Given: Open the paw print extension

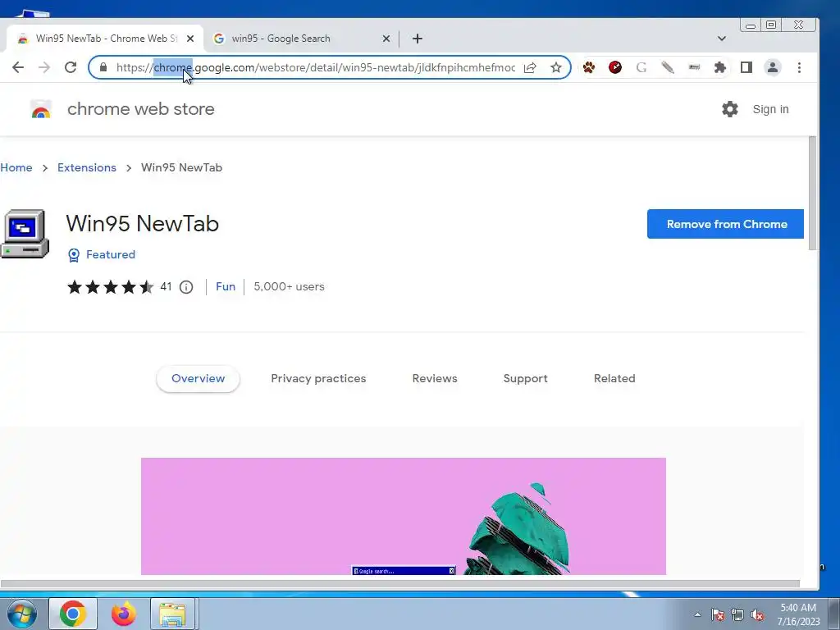Looking at the screenshot, I should click(589, 67).
